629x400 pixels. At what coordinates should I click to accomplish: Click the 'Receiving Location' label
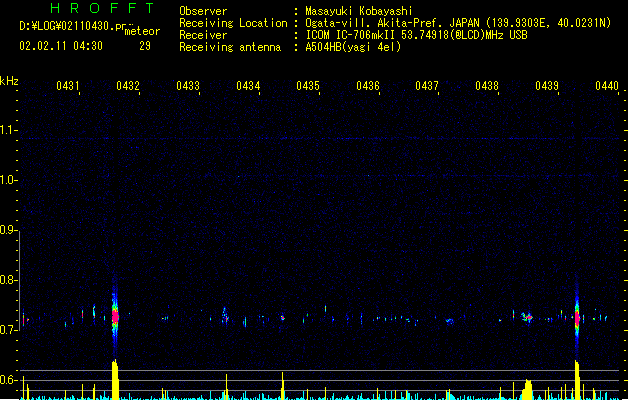tap(233, 23)
